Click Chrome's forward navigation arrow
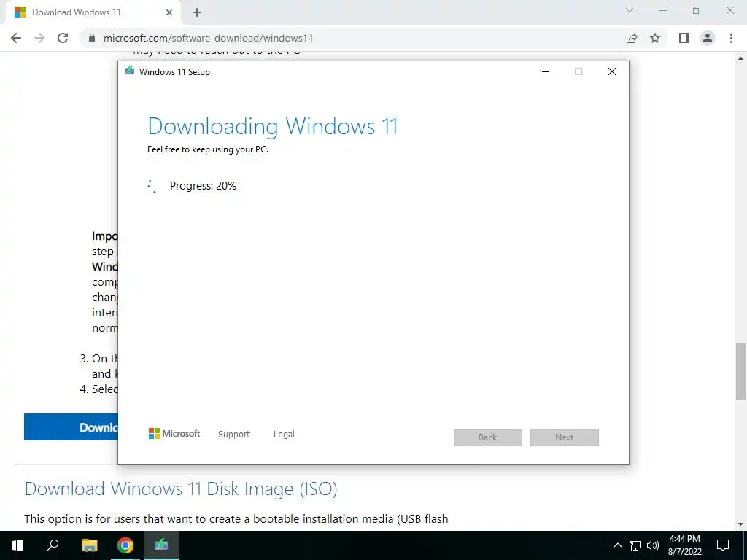This screenshot has height=560, width=747. 39,38
